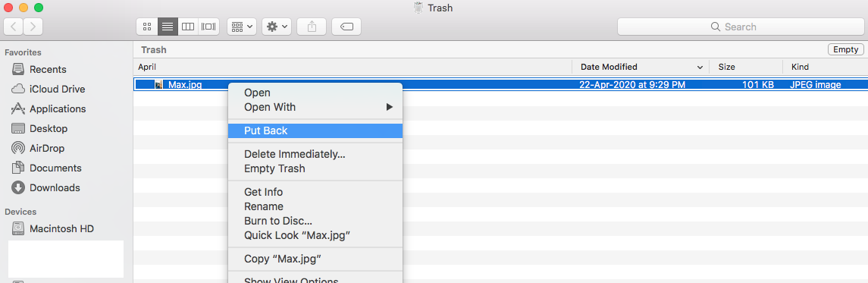Click the Applications sidebar icon
Screen dimensions: 868x283
pos(18,108)
